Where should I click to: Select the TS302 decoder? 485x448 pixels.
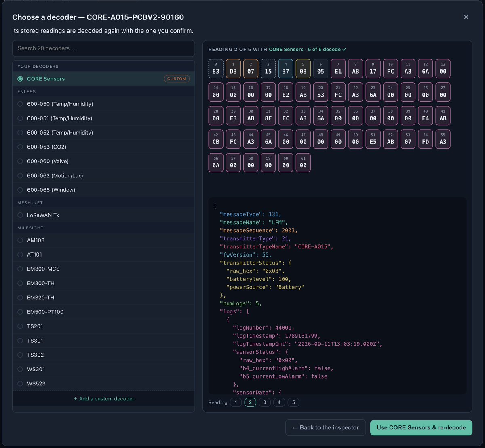(103, 355)
